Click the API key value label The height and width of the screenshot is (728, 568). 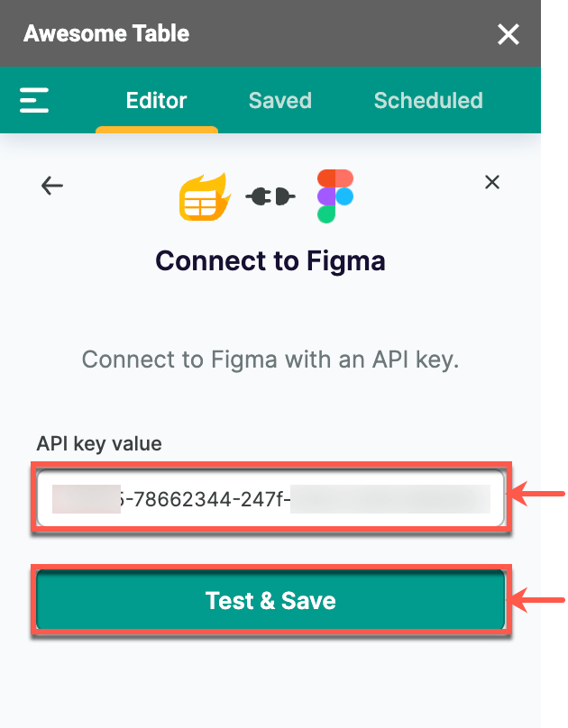coord(97,443)
